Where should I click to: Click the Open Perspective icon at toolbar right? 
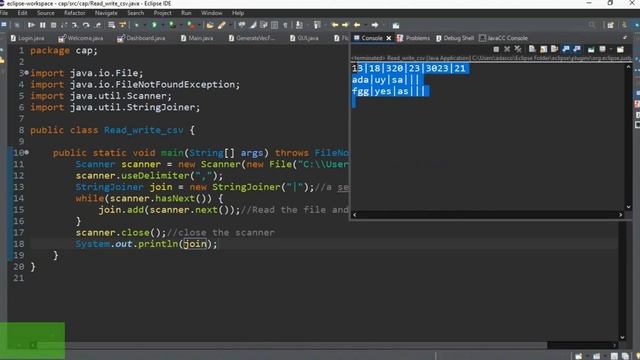point(611,25)
